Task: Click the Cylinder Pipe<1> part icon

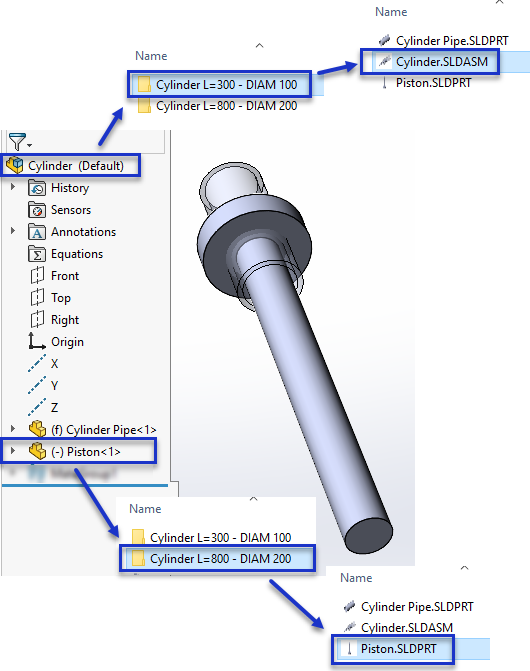Action: [x=38, y=429]
